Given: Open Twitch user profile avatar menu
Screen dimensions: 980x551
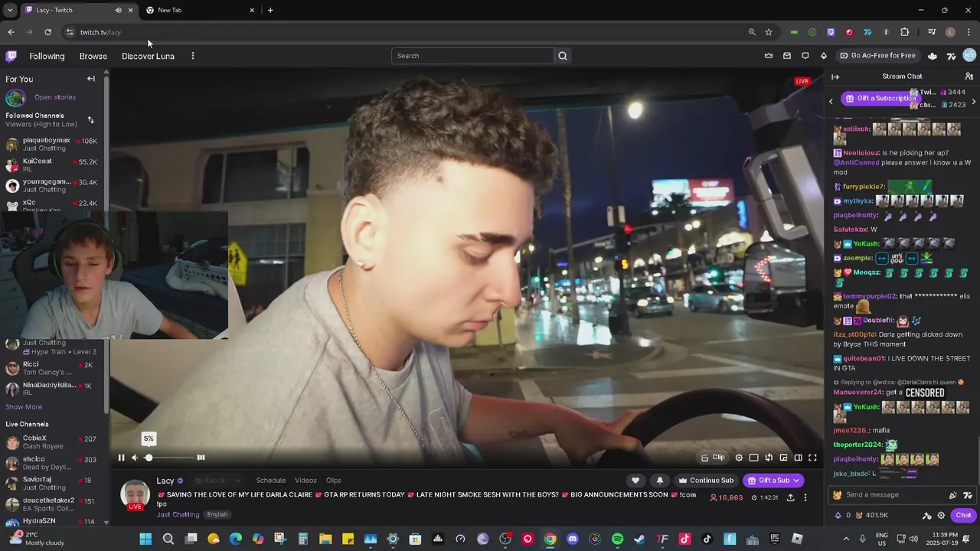Looking at the screenshot, I should point(969,56).
